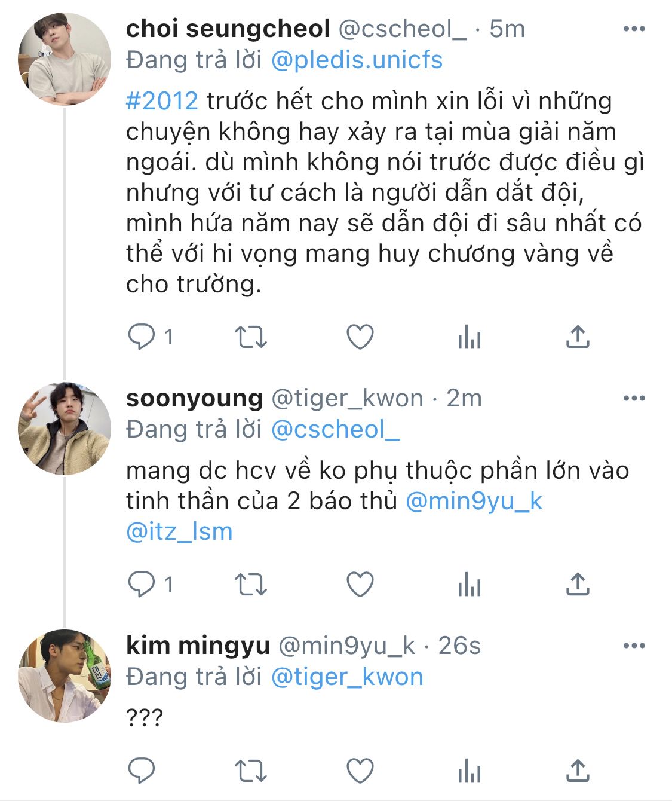Open the @min9yu_k mention in soonyoung's tweet
Screen dimensions: 672x801
pos(474,501)
